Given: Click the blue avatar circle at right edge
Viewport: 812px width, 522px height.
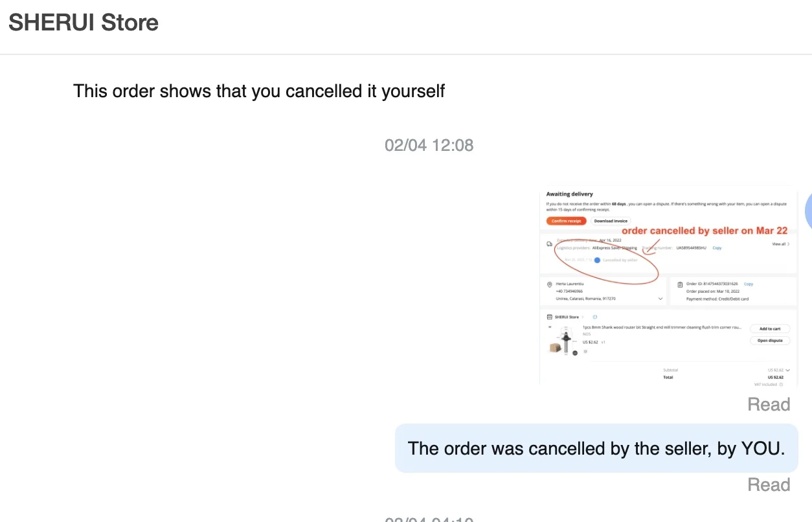Looking at the screenshot, I should point(808,212).
